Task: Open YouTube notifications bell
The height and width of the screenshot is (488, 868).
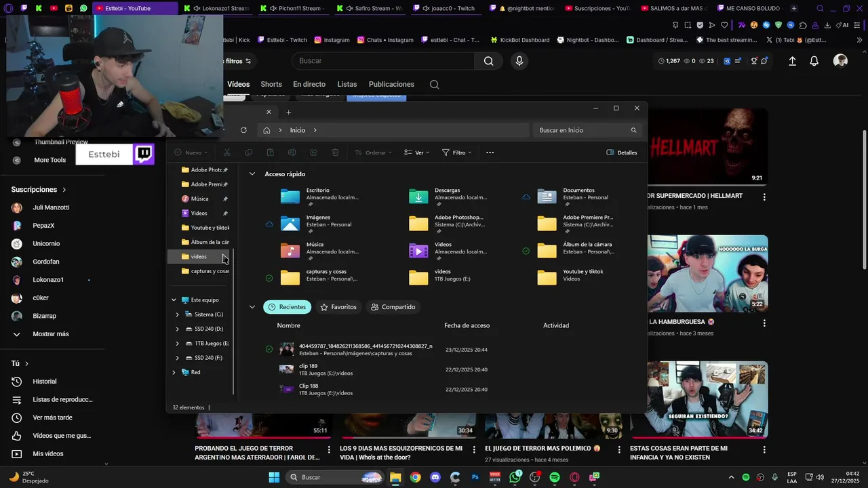Action: [814, 61]
